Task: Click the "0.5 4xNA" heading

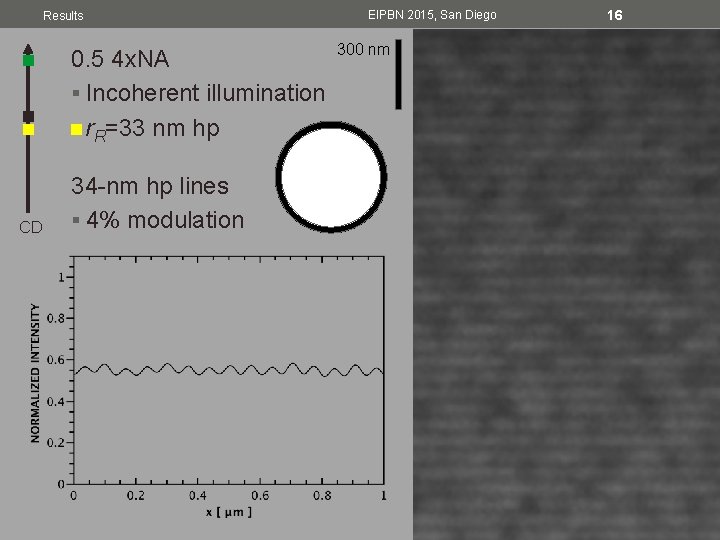Action: [120, 59]
